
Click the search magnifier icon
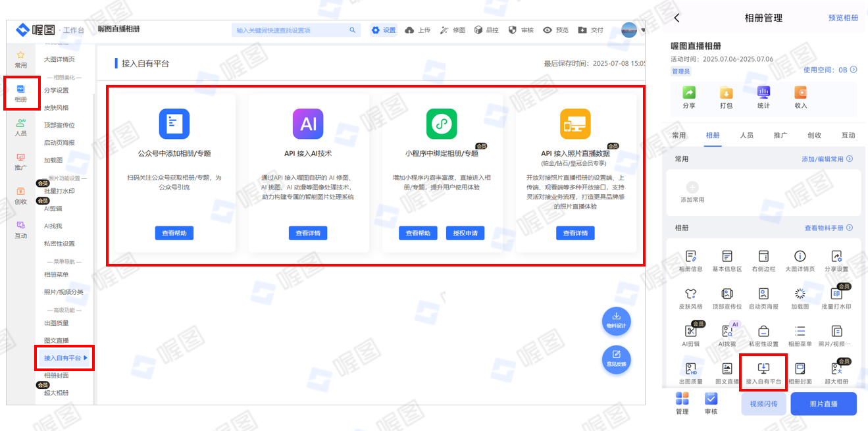(x=353, y=30)
